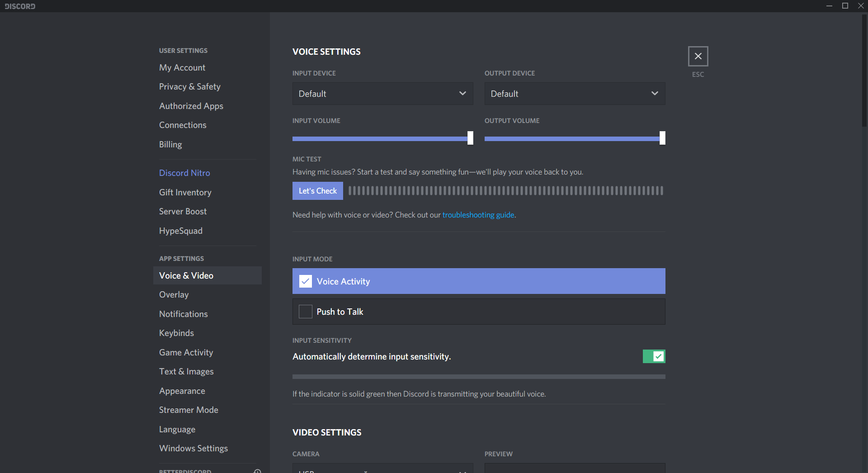Open Windows Settings page
The height and width of the screenshot is (473, 868).
[193, 448]
